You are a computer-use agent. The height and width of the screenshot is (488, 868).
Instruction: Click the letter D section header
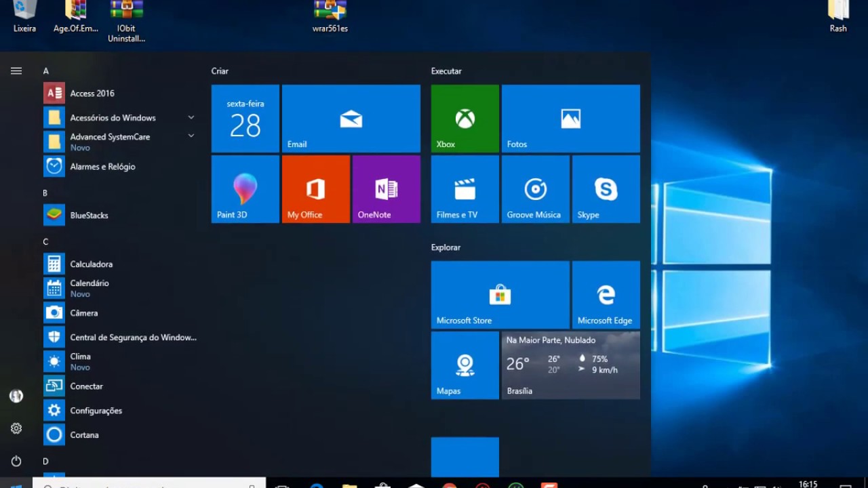pyautogui.click(x=46, y=462)
